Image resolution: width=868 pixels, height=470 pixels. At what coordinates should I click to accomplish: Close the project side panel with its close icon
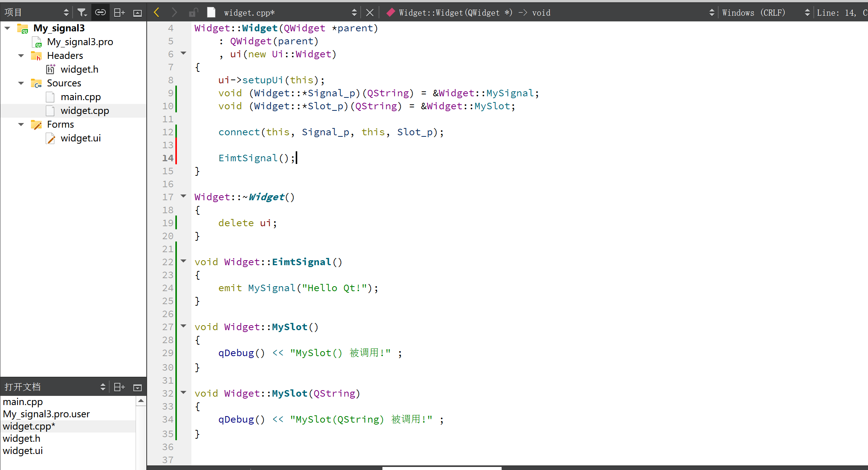point(138,13)
